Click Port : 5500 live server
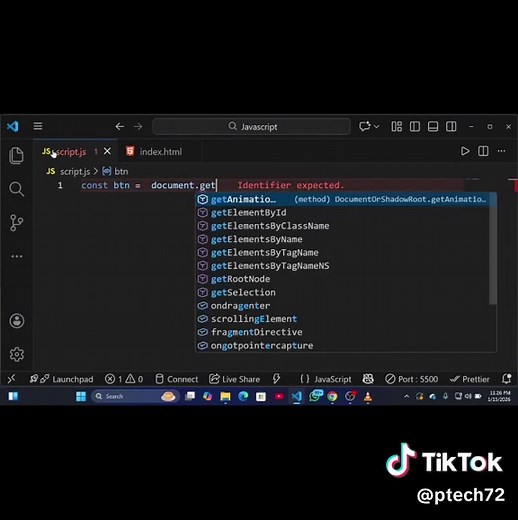Viewport: 518px width, 520px height. click(x=412, y=379)
